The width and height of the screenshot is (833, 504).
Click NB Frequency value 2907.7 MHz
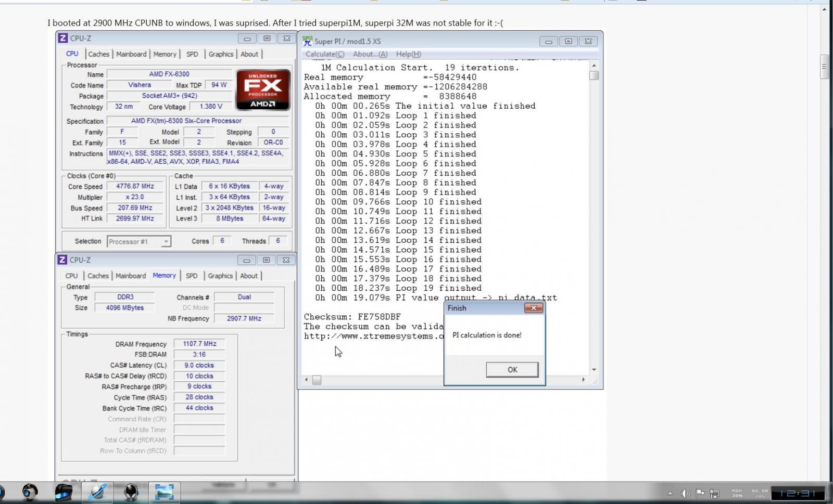(244, 318)
